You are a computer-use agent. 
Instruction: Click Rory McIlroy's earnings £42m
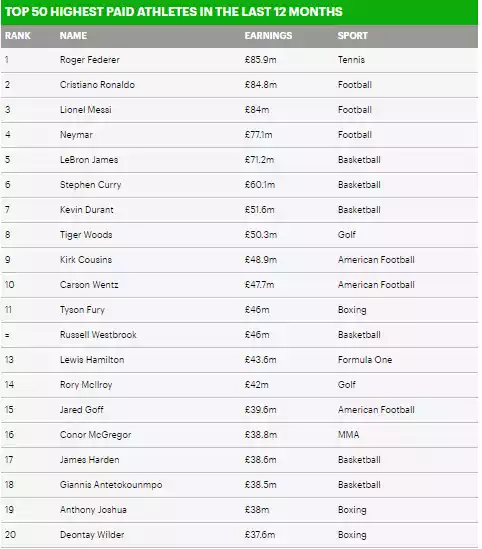[257, 385]
